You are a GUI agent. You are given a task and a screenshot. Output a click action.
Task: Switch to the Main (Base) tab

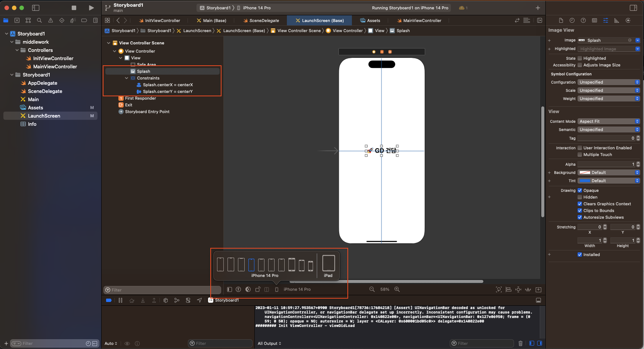coord(211,21)
